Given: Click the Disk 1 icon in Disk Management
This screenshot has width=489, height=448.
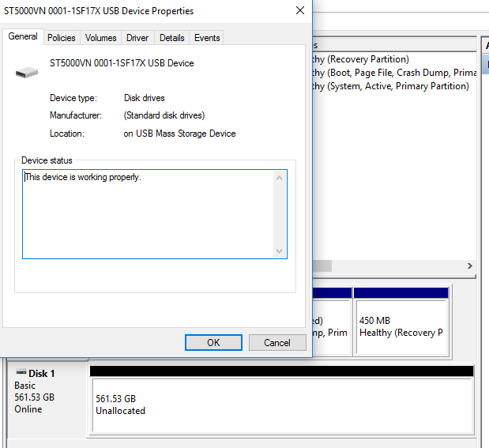Looking at the screenshot, I should coord(21,372).
